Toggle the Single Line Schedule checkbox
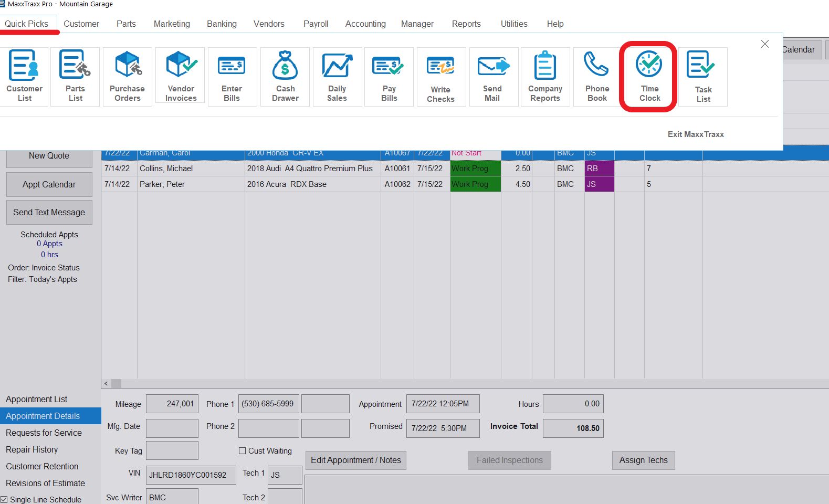Image resolution: width=829 pixels, height=504 pixels. click(4, 500)
